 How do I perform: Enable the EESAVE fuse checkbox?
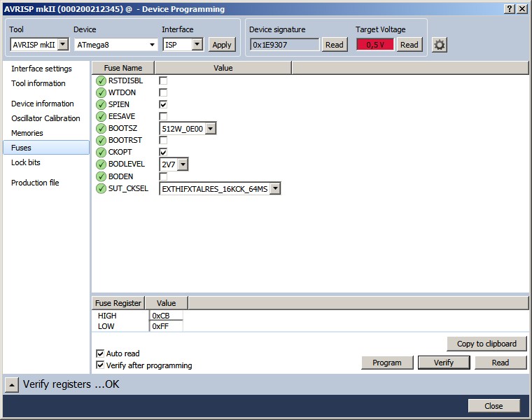(163, 116)
